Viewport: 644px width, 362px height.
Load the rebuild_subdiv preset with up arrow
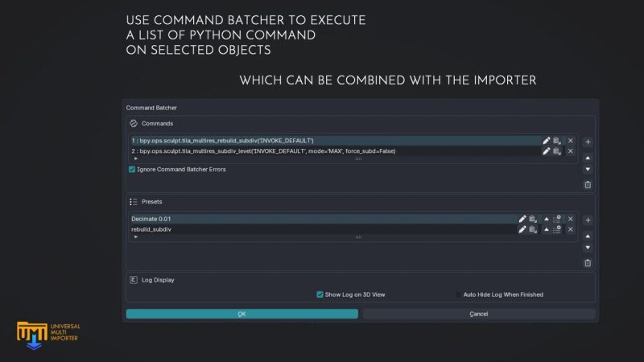(x=546, y=229)
